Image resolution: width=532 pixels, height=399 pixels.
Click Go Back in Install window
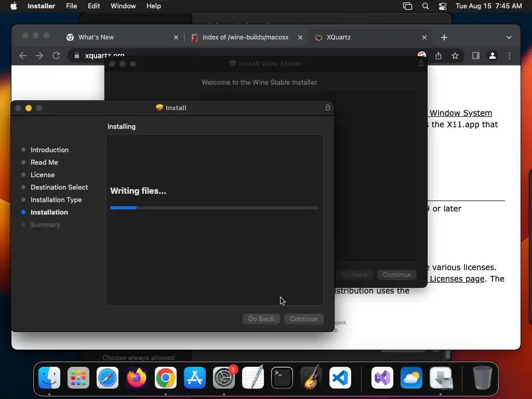(261, 318)
